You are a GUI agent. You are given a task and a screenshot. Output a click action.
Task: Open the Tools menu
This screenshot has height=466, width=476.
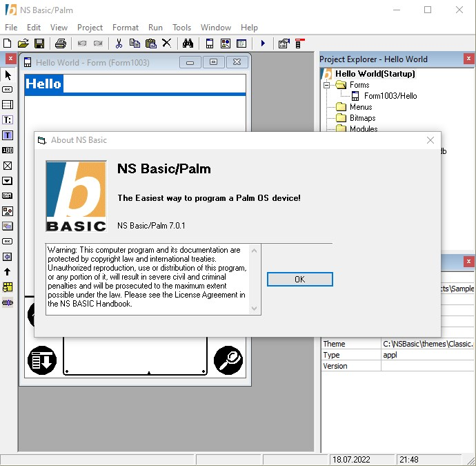coord(181,28)
